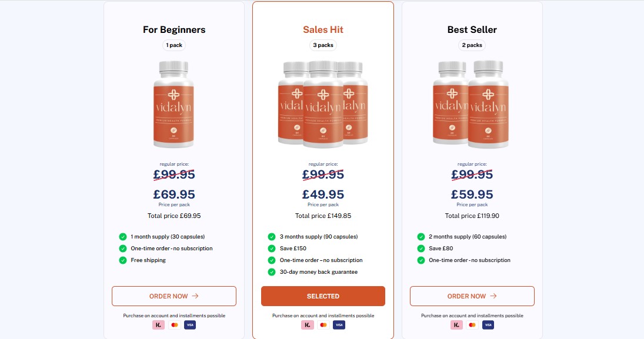
Task: Click the Mastercard icon in the Best Seller card
Action: coord(472,324)
